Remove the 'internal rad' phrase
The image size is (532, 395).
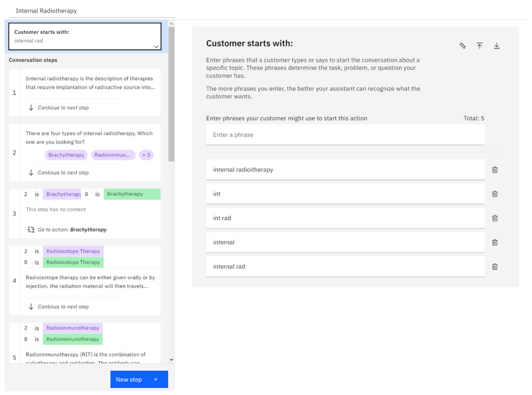click(495, 266)
